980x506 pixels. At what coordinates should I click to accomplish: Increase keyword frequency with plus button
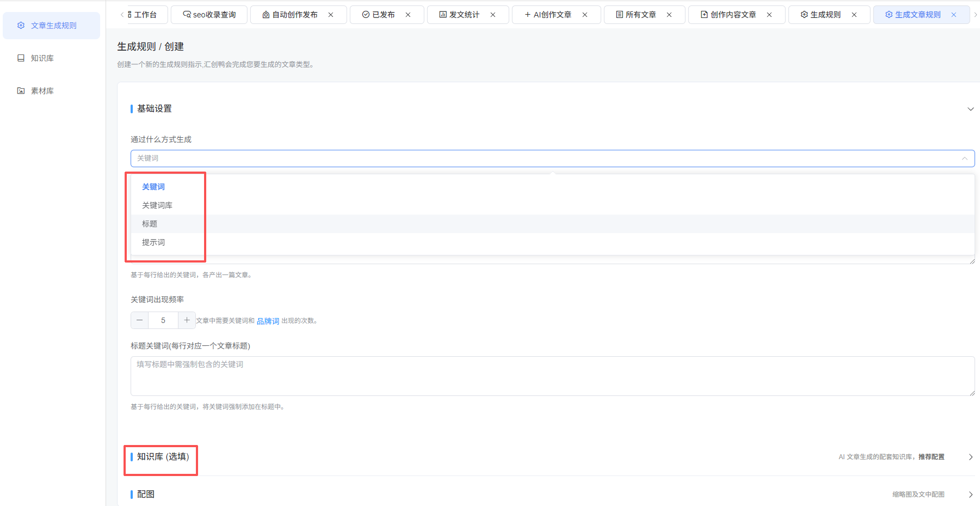187,320
